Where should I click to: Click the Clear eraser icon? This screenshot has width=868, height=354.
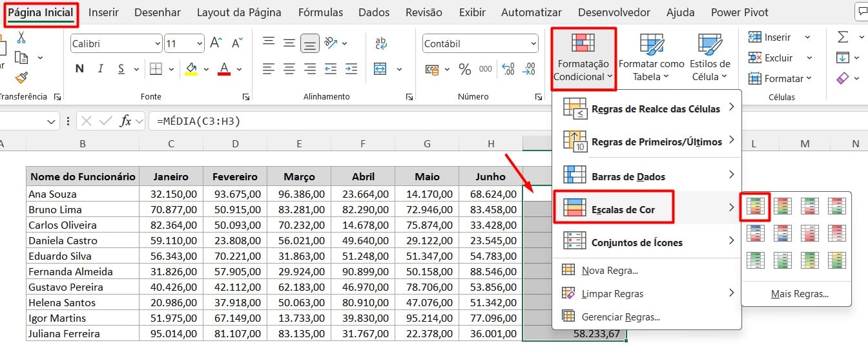coord(843,78)
